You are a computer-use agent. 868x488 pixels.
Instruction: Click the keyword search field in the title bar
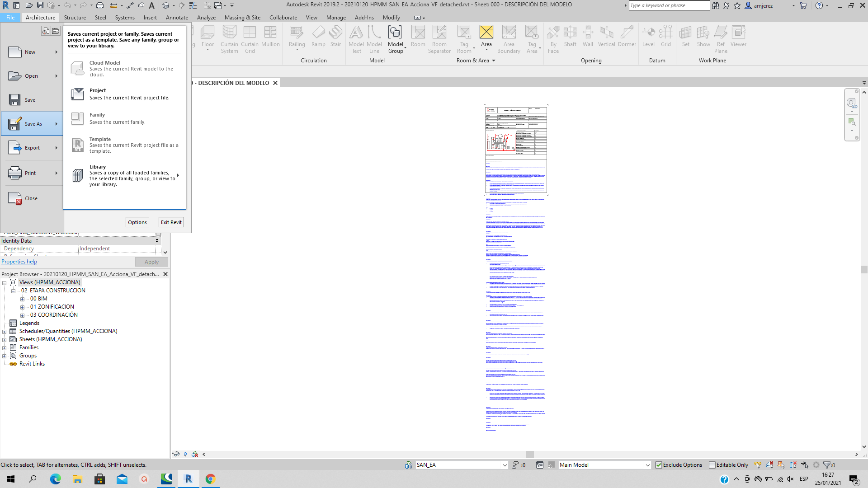(669, 5)
